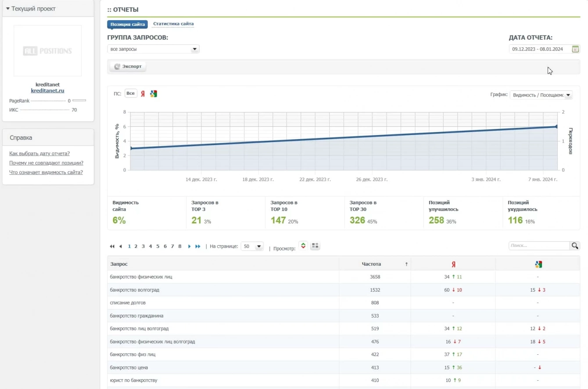Select the position changes view with arrows icon

303,246
